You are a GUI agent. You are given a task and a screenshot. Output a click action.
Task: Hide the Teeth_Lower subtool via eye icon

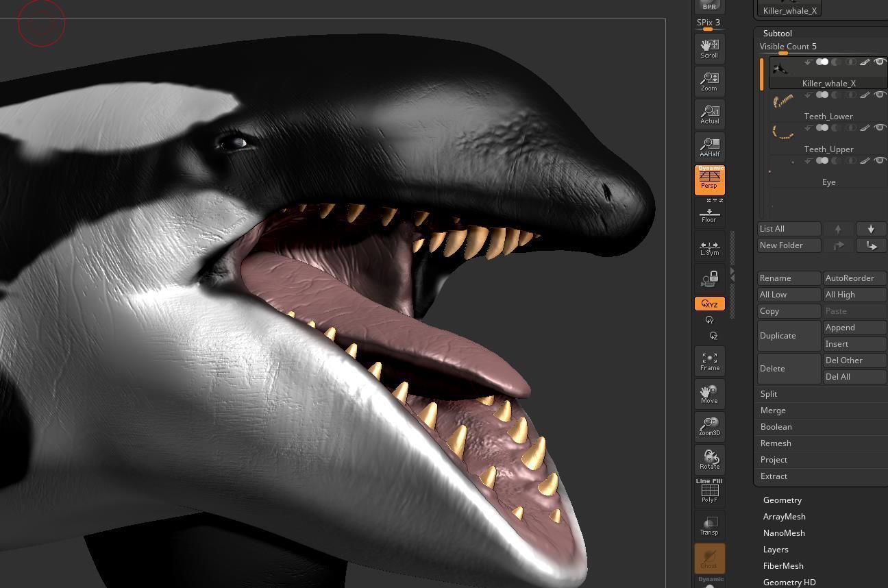pos(880,95)
